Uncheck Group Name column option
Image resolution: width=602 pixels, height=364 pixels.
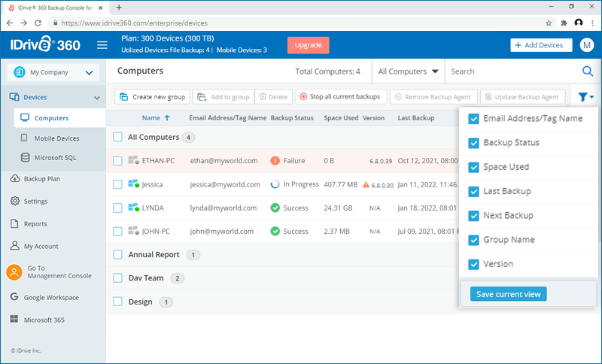[474, 240]
